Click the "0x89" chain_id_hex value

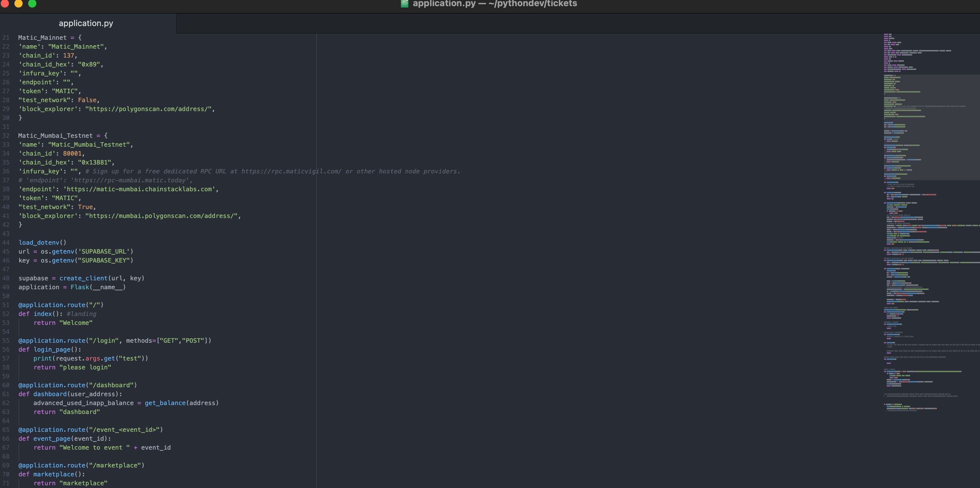89,64
